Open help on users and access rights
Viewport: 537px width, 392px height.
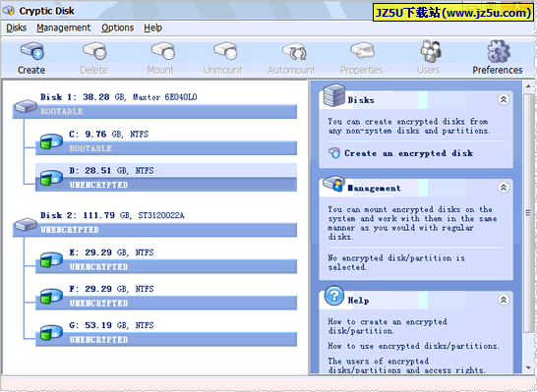[x=406, y=365]
